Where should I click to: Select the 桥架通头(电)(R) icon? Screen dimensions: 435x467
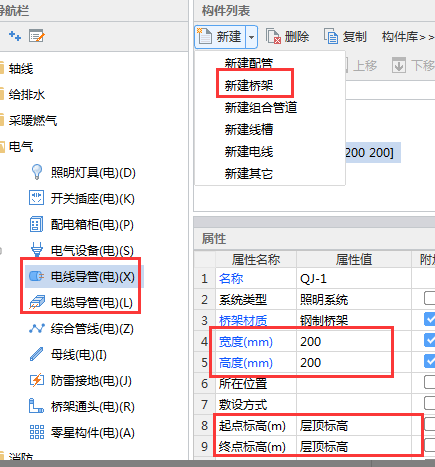click(36, 406)
